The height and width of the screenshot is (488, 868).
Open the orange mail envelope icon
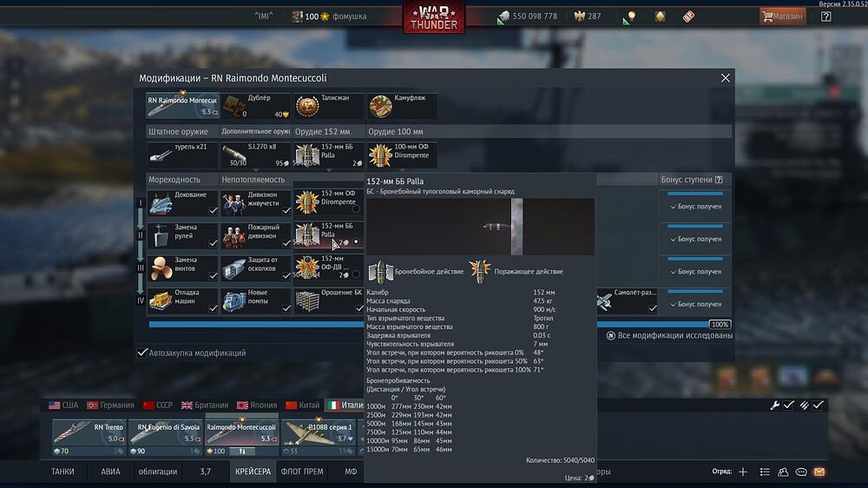(819, 472)
